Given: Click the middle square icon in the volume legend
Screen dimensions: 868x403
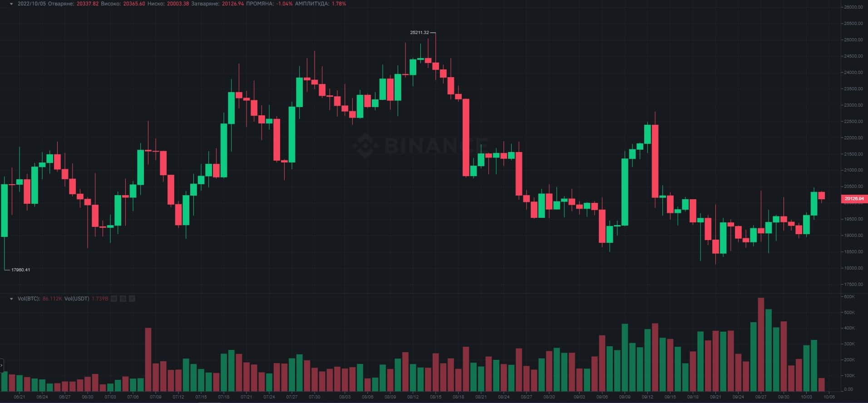Looking at the screenshot, I should tap(123, 299).
